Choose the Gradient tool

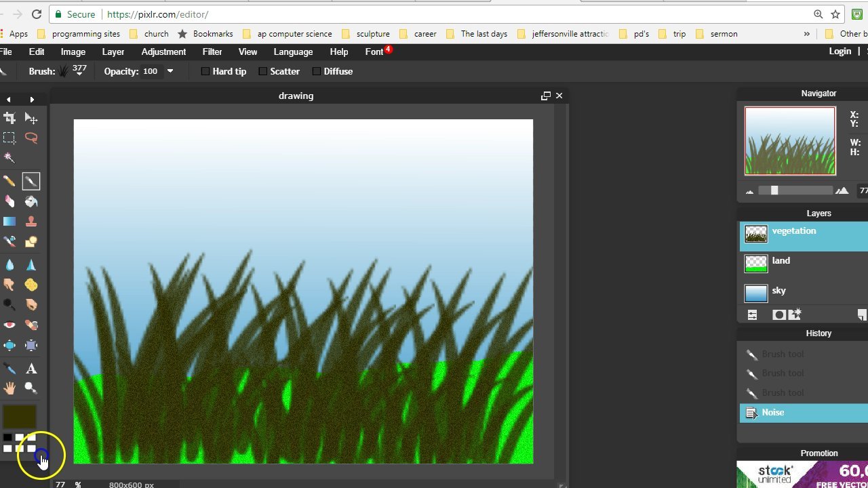coord(9,221)
